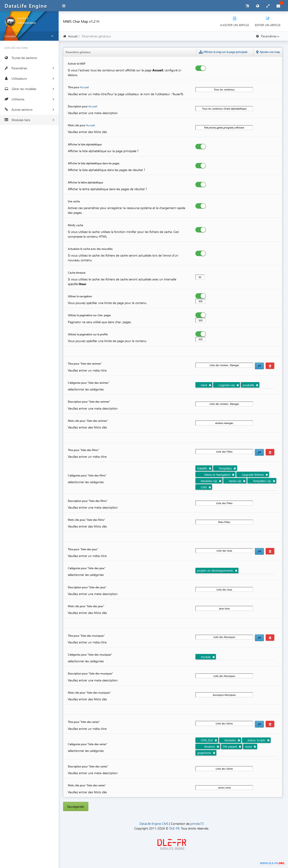Viewport: 288px width, 868px height.
Task: Delete the liste-des-animes map with trash button
Action: click(270, 366)
